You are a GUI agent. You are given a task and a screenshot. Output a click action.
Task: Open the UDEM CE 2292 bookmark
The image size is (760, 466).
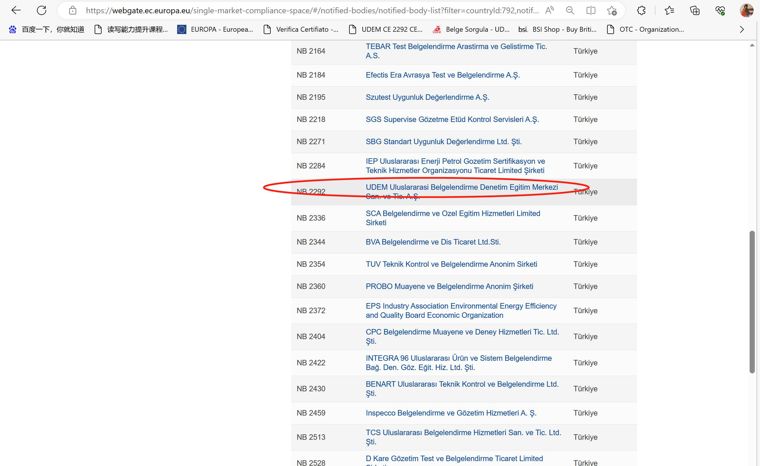click(386, 30)
